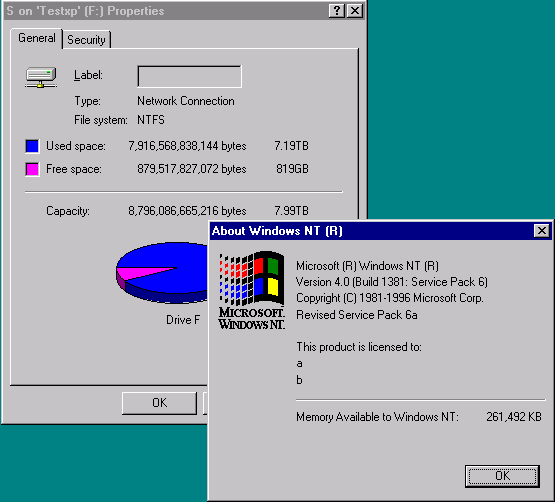This screenshot has height=502, width=555.
Task: Click the '7.99TB' capacity size
Action: 291,211
